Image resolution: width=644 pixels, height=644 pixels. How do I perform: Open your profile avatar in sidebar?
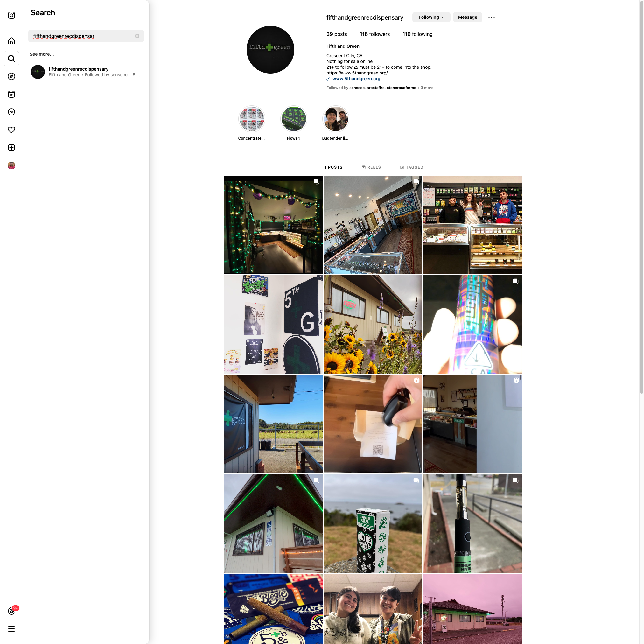tap(11, 165)
